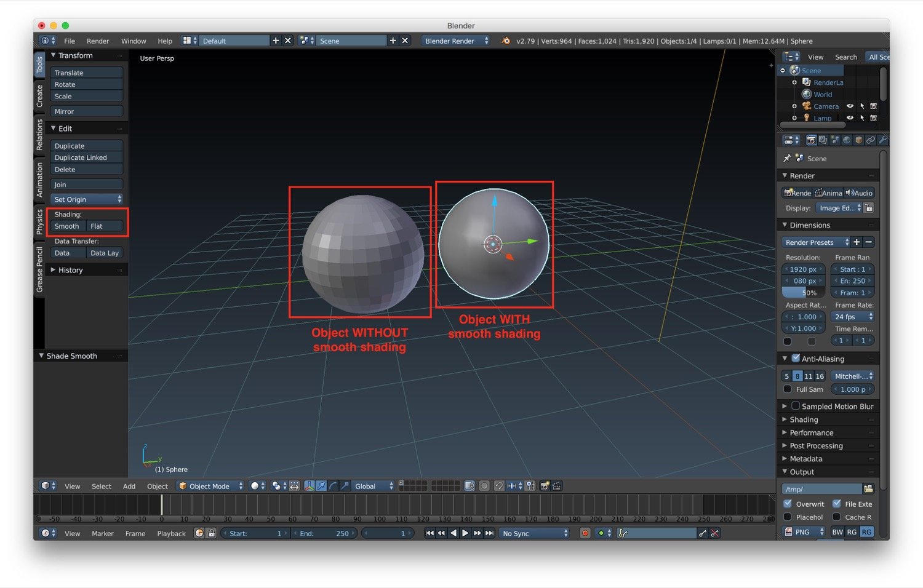Click the Duplicate Linked button

coord(87,157)
